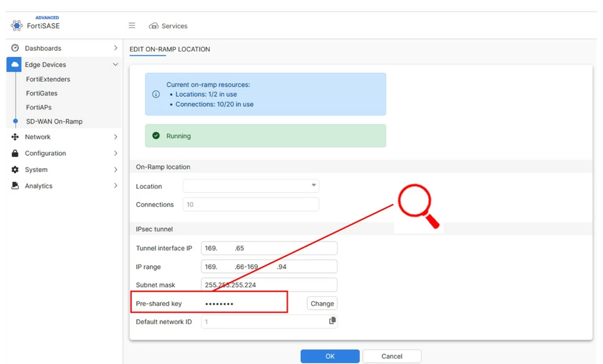Expand the Network menu chevron
The width and height of the screenshot is (603, 364).
coord(115,137)
